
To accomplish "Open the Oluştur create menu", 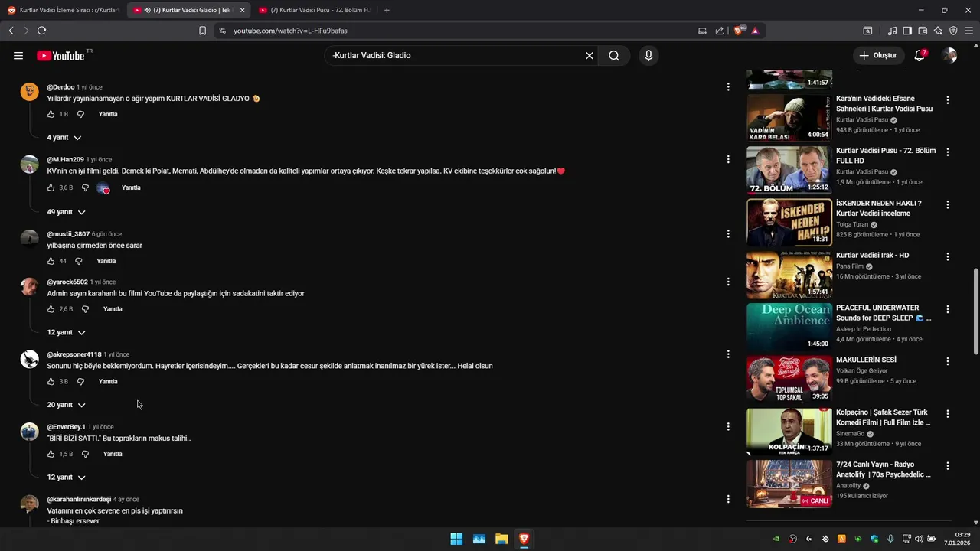I will [878, 55].
